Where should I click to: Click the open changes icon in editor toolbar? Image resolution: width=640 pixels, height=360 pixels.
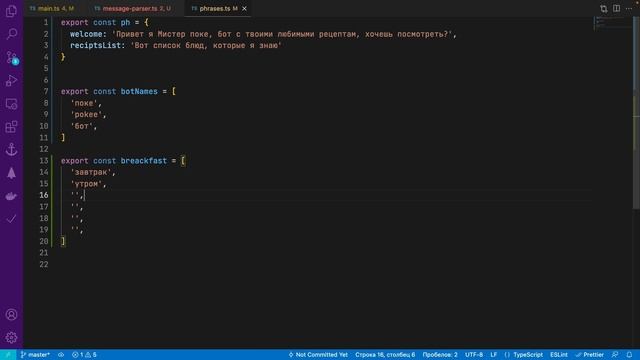point(604,9)
